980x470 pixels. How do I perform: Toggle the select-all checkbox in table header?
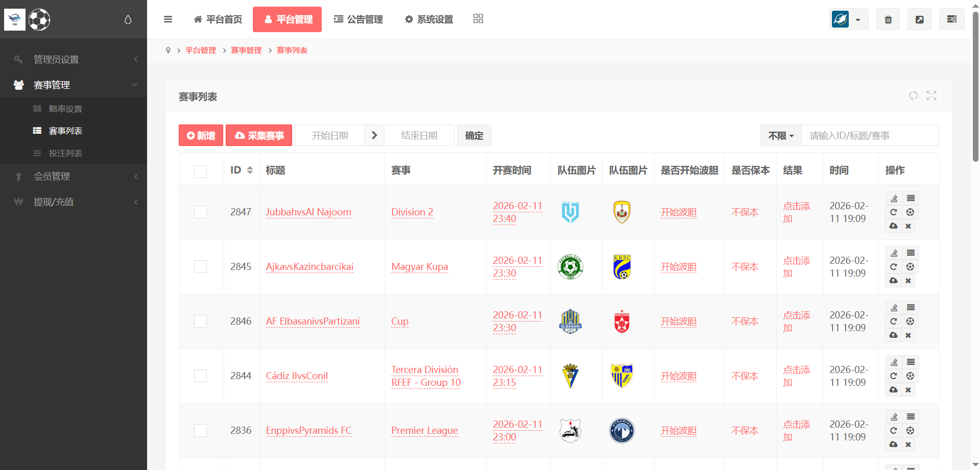coord(200,171)
